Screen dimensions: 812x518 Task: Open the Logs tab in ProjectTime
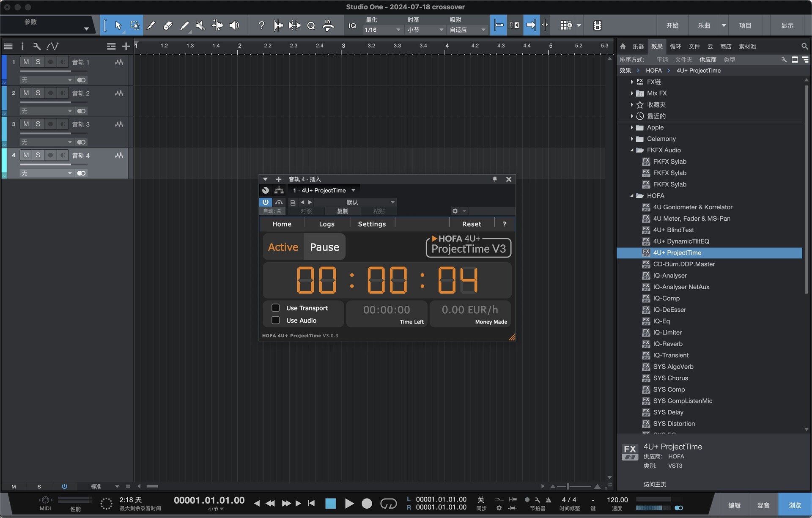(326, 224)
